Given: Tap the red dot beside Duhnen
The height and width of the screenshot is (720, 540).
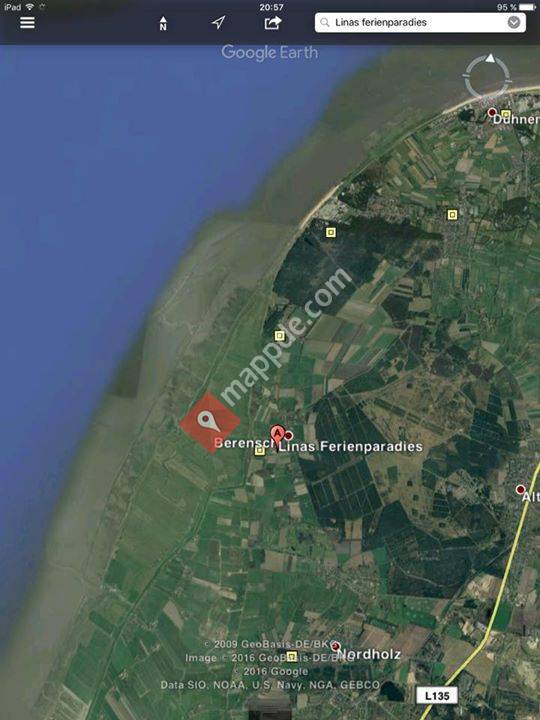Looking at the screenshot, I should coord(492,112).
